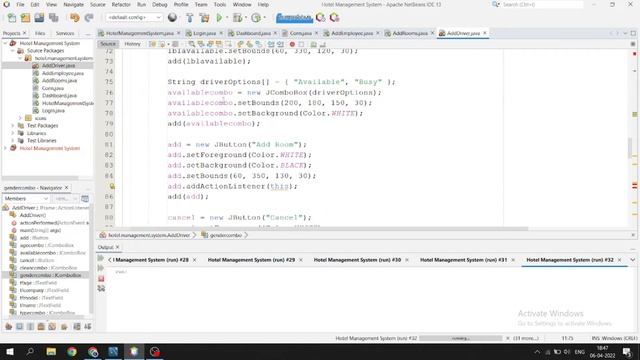The image size is (640, 360).
Task: Click the Profile Project toolbar icon
Action: click(256, 18)
